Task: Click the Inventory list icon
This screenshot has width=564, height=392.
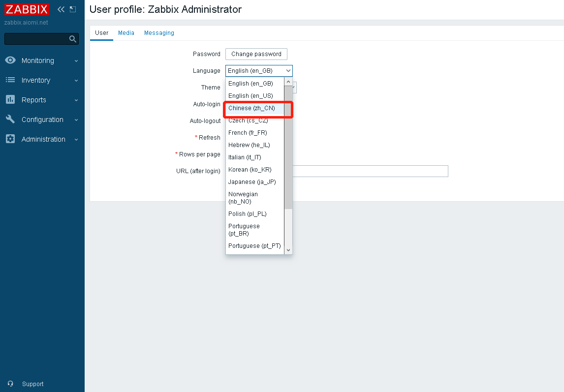Action: (x=10, y=80)
